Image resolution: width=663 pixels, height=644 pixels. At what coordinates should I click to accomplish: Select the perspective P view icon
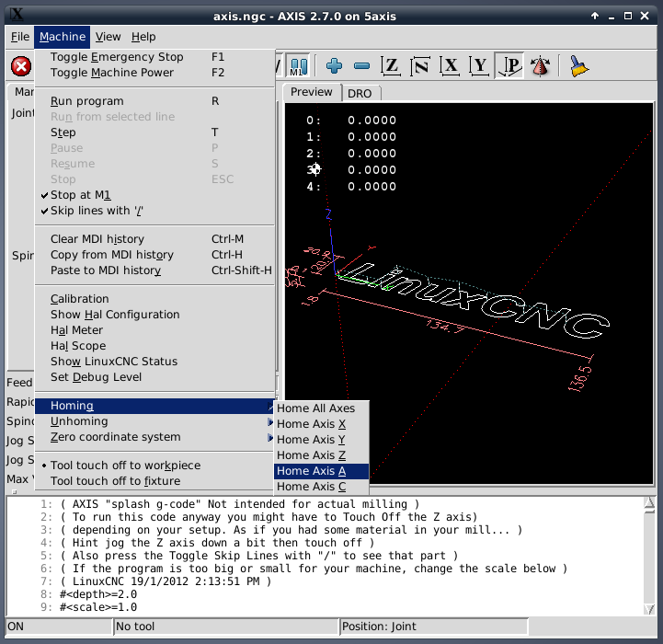pyautogui.click(x=509, y=66)
